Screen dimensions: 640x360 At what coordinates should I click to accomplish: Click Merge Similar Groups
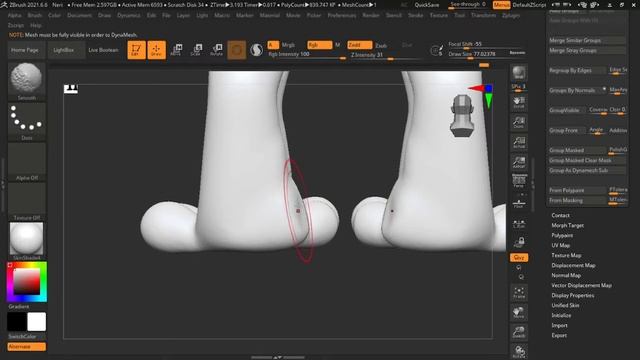tap(587, 40)
